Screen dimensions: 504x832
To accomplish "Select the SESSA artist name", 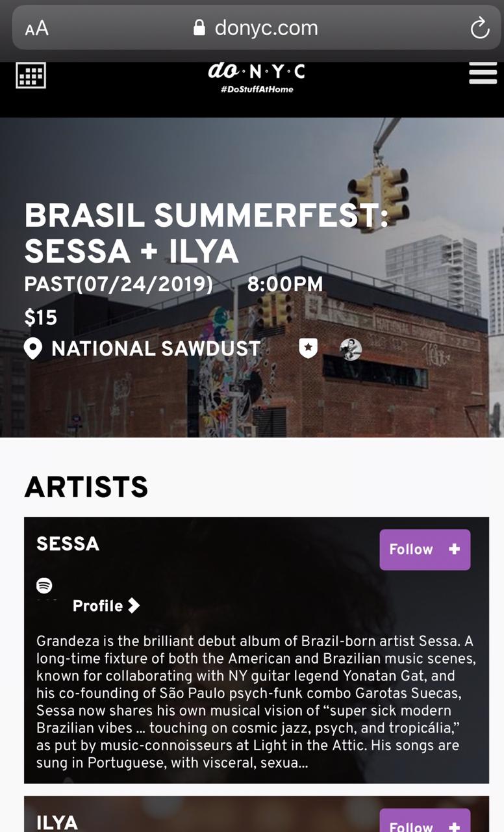I will pos(68,544).
